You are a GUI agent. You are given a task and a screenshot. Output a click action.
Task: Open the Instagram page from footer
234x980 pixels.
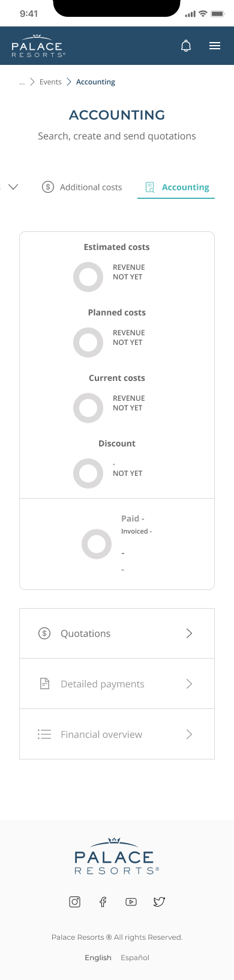click(x=75, y=901)
